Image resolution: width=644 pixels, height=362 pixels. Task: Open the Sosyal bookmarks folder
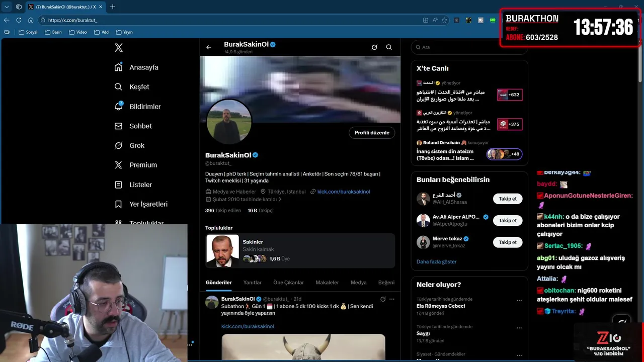pyautogui.click(x=28, y=32)
